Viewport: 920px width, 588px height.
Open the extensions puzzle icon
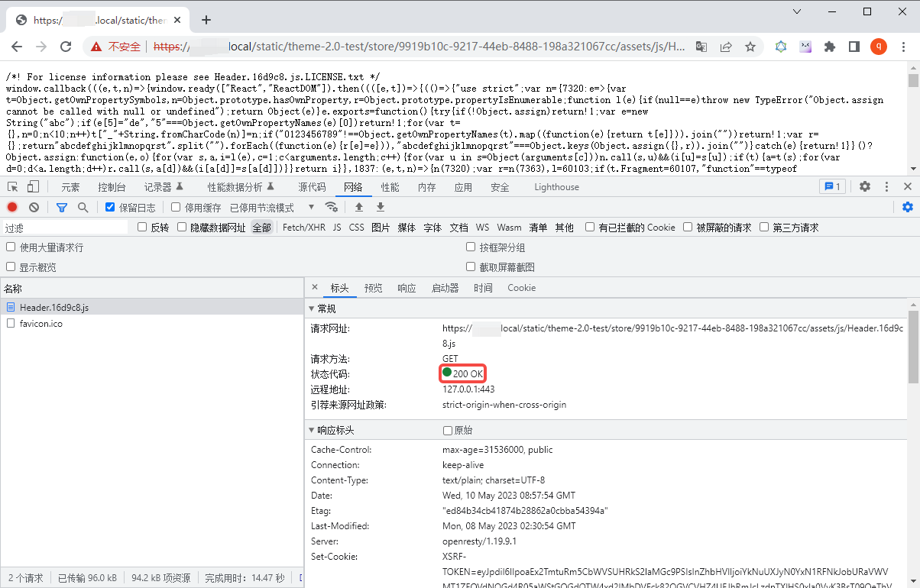(x=830, y=47)
